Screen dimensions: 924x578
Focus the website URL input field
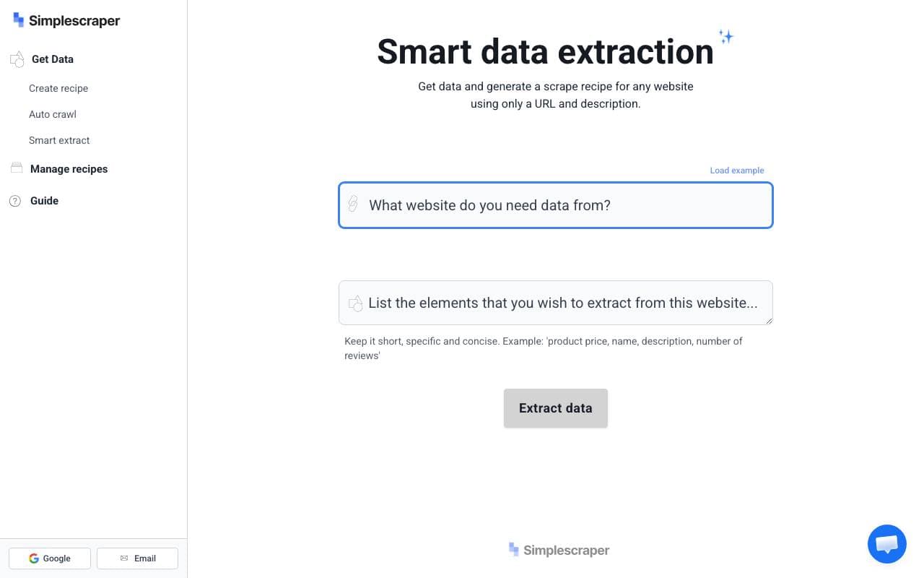click(x=556, y=205)
